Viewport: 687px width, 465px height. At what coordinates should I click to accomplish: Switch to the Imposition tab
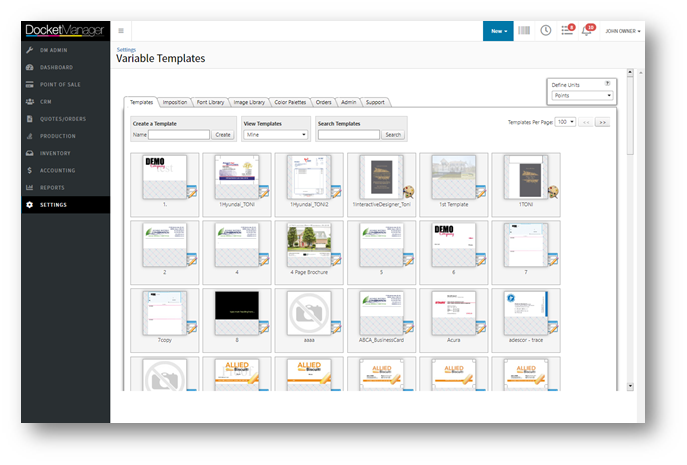coord(175,102)
